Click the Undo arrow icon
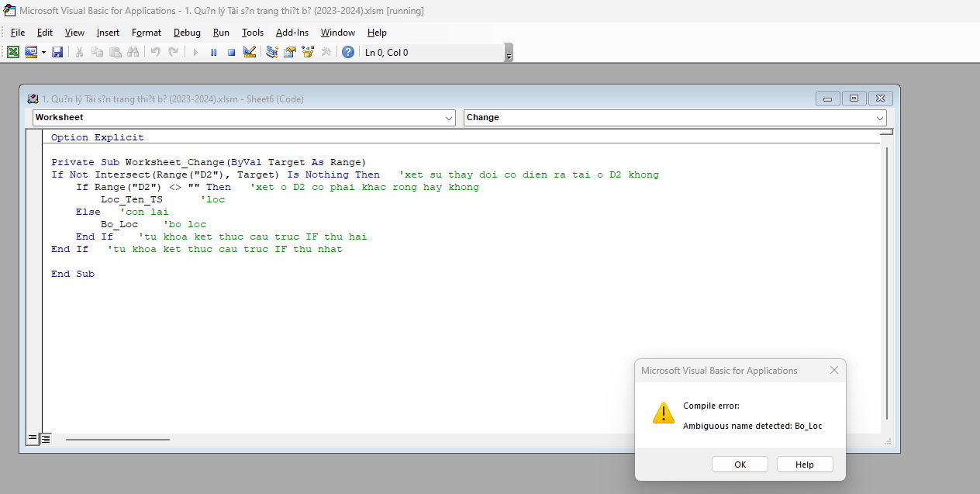Screen dimensions: 980x494 (x=155, y=52)
